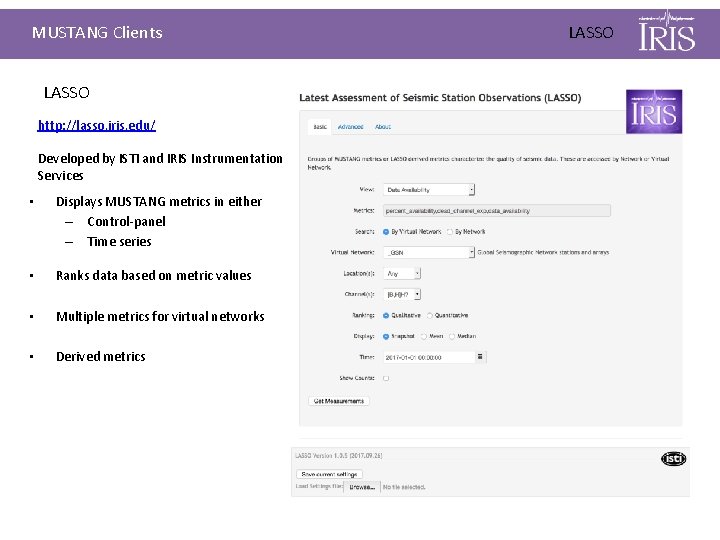Click the IRIS logo in slide header
This screenshot has width=720, height=540.
[x=667, y=31]
